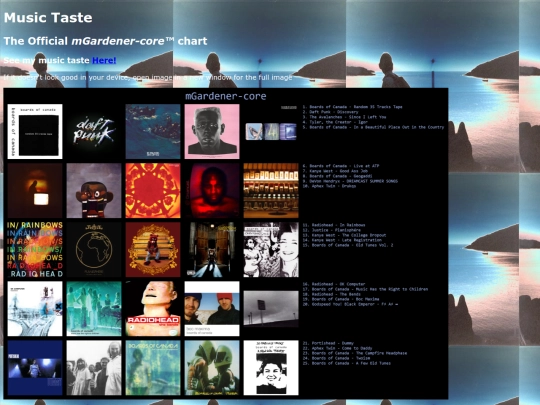Select entry "24. Boards of Canada - Twoism"
This screenshot has width=540, height=405.
click(332, 358)
